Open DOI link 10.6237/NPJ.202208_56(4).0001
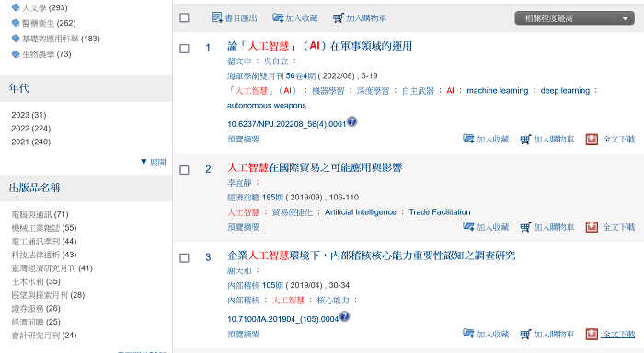Viewport: 644px width, 353px height. tap(287, 124)
